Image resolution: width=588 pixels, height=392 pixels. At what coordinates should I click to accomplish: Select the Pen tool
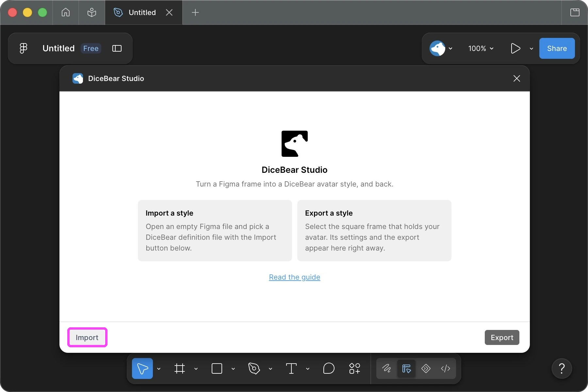click(x=254, y=368)
